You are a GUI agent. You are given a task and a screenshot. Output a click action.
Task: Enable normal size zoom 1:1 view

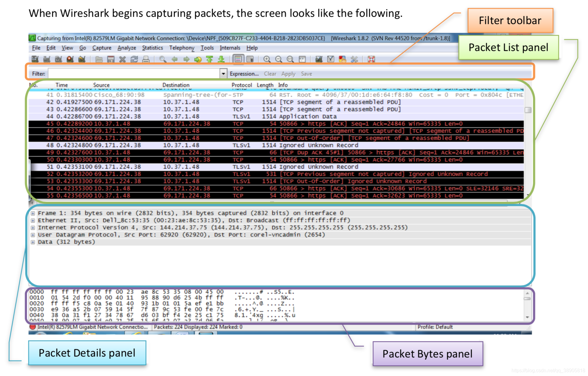pos(289,59)
